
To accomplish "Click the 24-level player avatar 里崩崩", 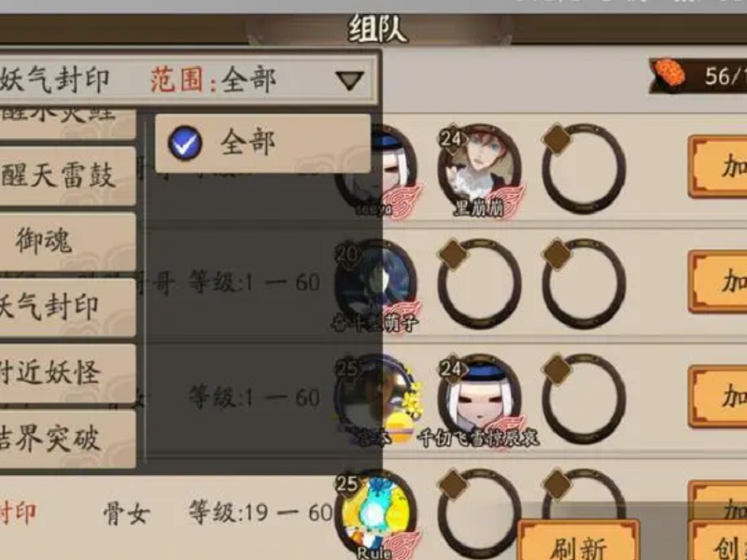I will click(x=479, y=169).
